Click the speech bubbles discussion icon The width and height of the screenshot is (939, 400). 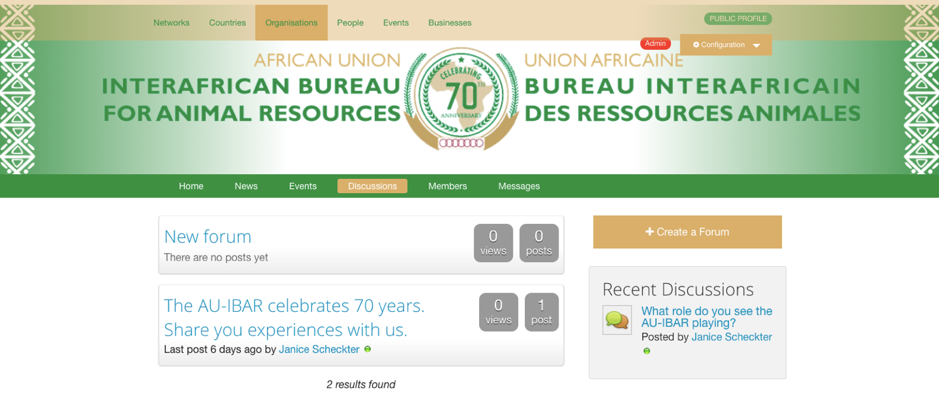pyautogui.click(x=617, y=320)
